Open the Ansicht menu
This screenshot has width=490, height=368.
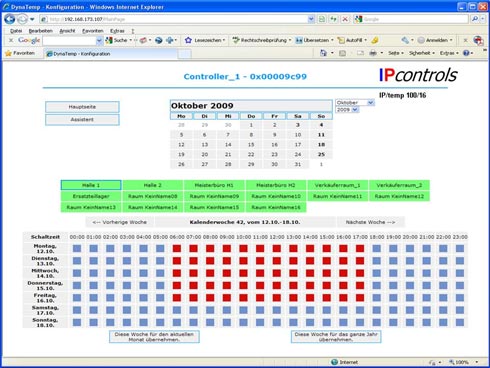pos(67,31)
